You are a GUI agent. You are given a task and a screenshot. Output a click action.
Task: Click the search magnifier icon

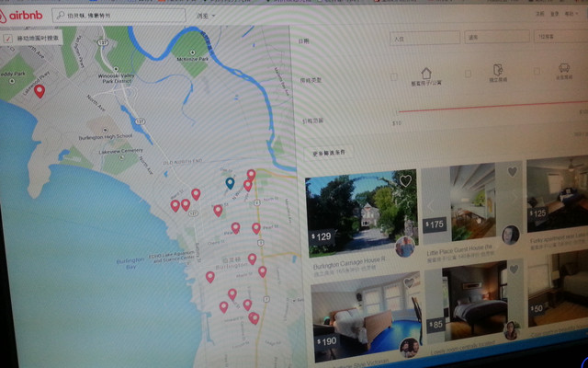point(61,16)
